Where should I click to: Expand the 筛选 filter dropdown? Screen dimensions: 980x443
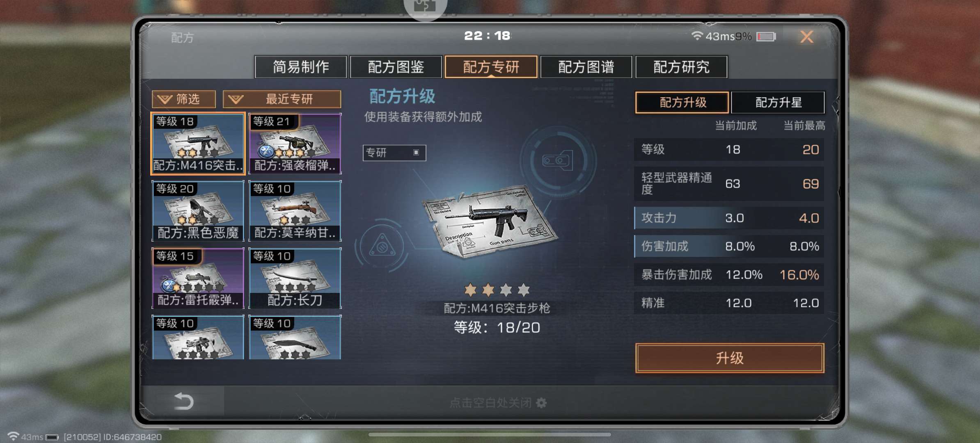point(184,99)
